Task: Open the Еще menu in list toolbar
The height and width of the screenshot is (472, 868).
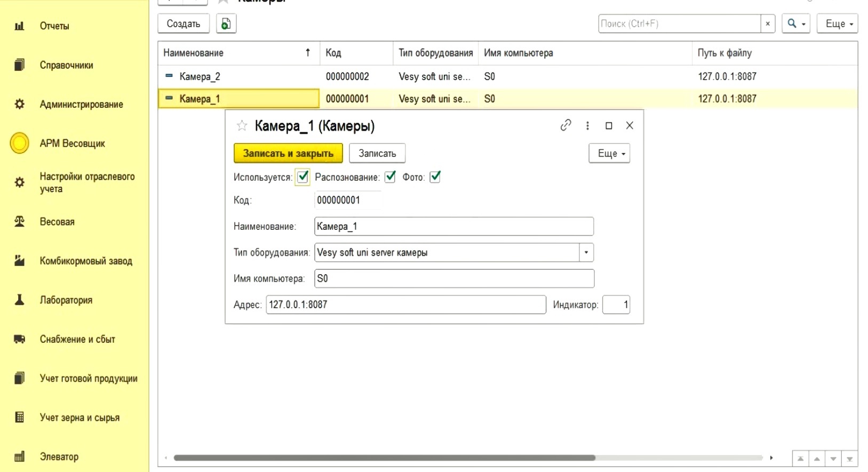Action: (837, 23)
